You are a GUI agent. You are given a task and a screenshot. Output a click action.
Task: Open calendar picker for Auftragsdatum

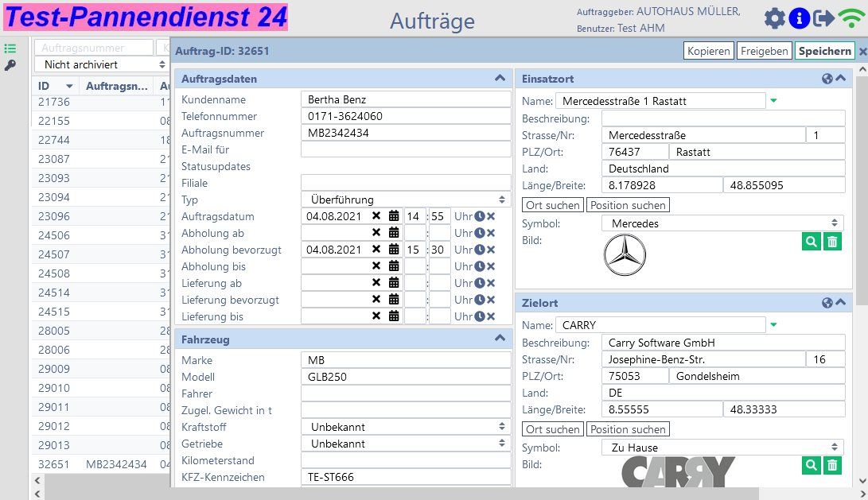click(394, 216)
